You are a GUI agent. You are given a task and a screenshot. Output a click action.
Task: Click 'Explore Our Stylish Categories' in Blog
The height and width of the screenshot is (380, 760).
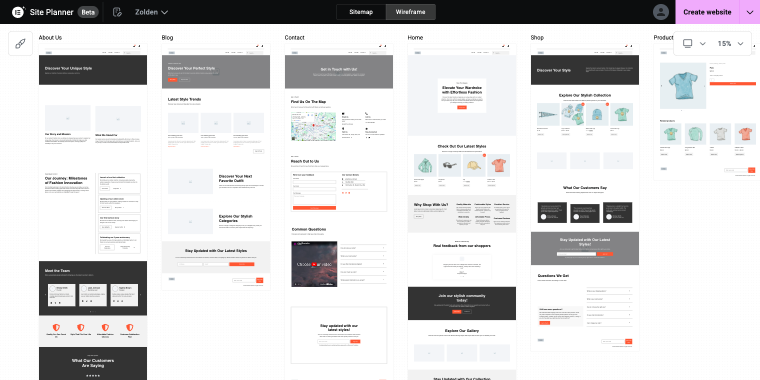[x=236, y=219]
